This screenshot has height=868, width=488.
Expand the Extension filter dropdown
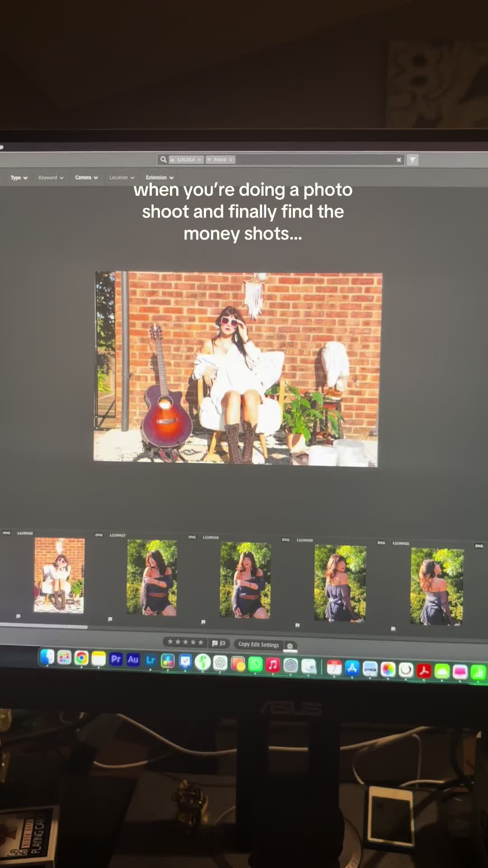pyautogui.click(x=160, y=178)
